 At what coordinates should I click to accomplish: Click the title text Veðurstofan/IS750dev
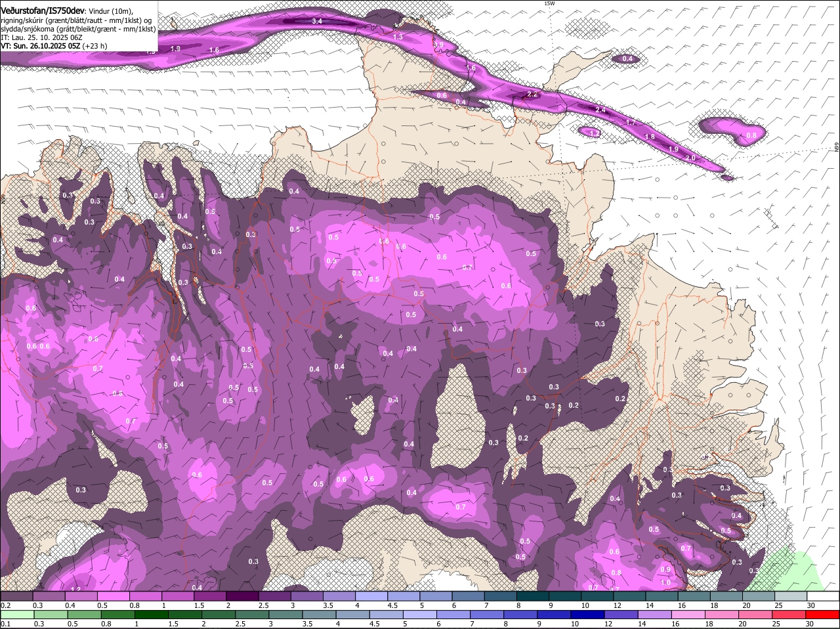coord(42,11)
